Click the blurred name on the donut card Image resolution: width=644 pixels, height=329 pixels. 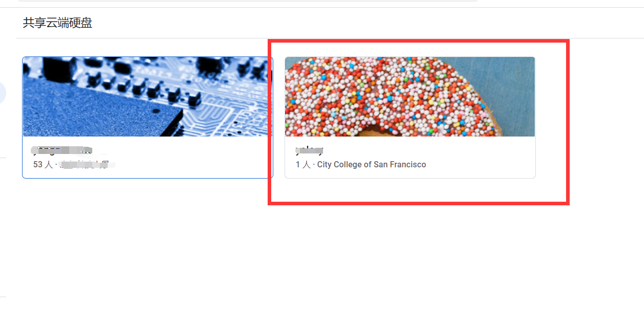(x=309, y=150)
